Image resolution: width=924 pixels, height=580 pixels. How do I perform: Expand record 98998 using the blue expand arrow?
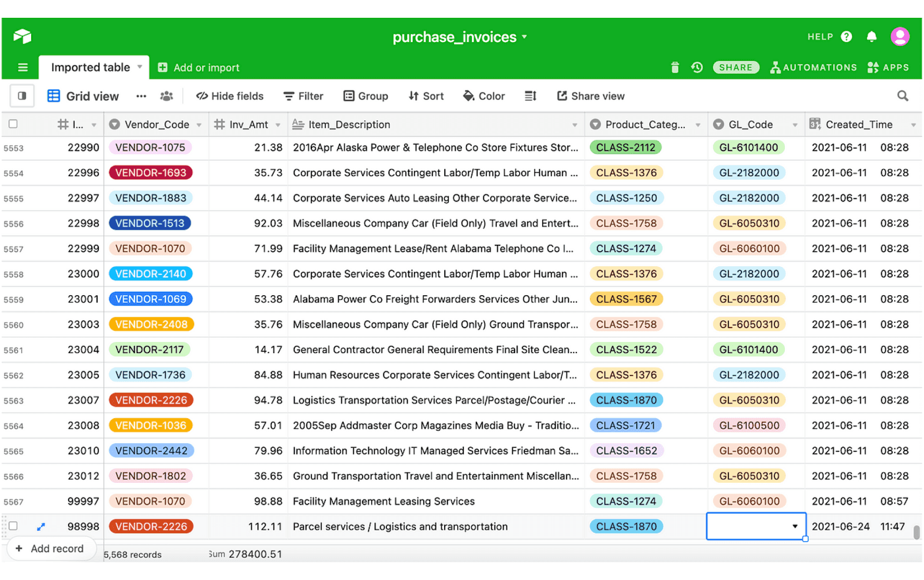click(40, 526)
